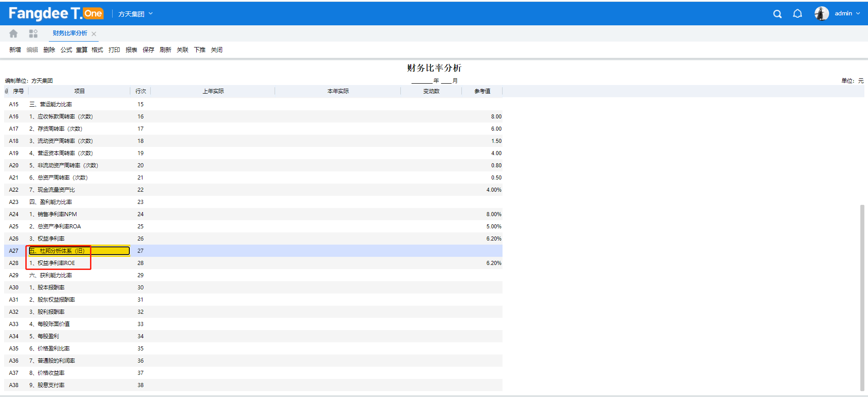Select row 3、股利报酬率
Screen dimensions: 868x397
coord(253,312)
